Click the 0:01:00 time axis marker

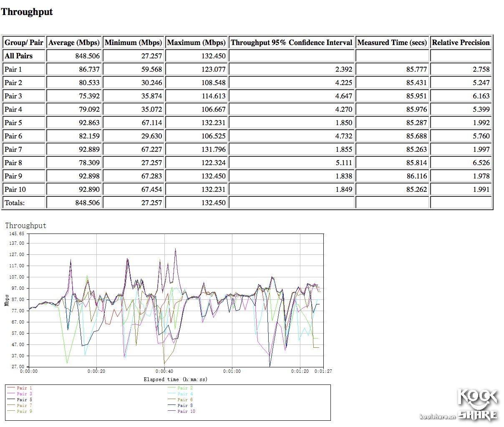(x=232, y=371)
